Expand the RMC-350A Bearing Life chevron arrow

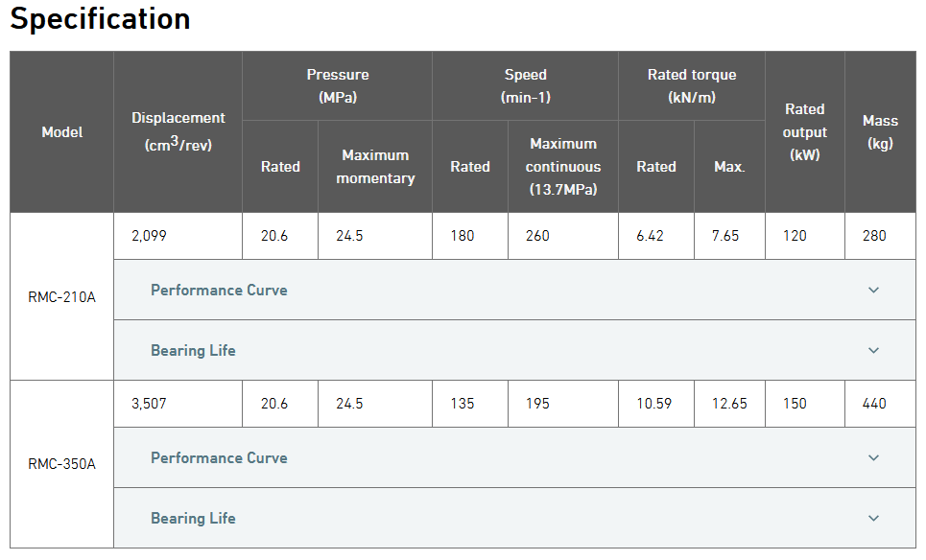coord(873,518)
